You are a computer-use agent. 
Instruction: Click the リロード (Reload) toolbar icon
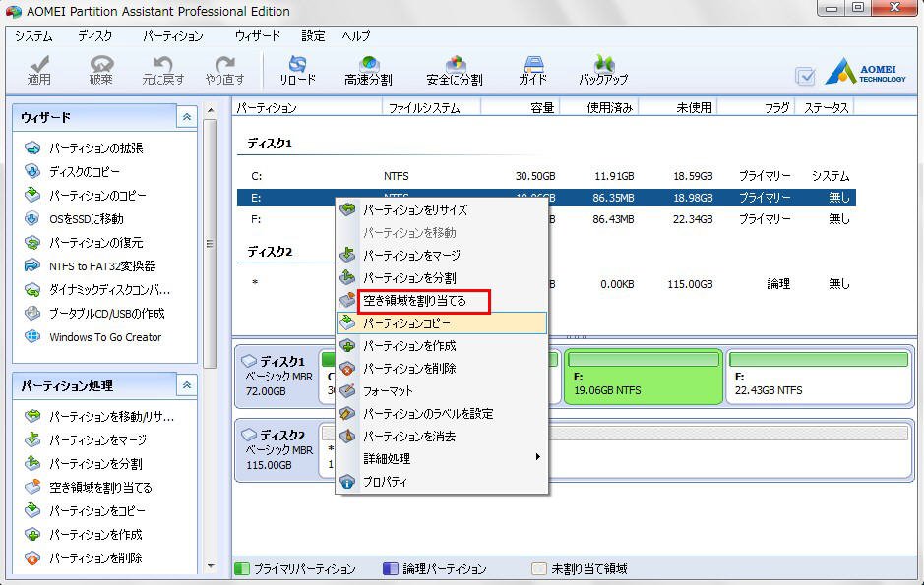[297, 70]
